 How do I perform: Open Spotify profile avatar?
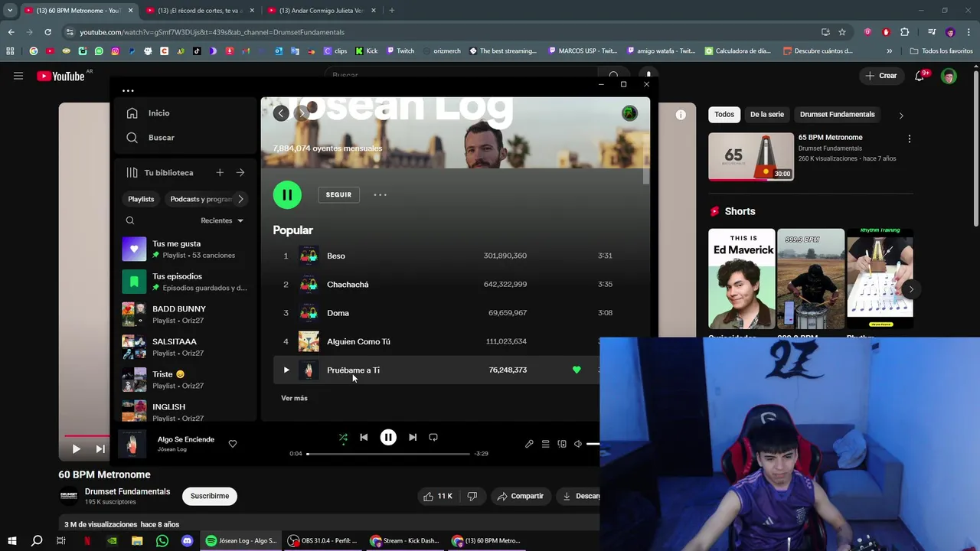click(629, 113)
